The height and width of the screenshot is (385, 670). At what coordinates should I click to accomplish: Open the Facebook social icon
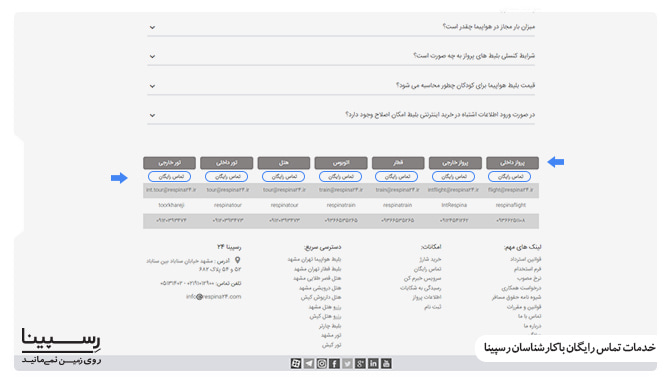pos(334,364)
